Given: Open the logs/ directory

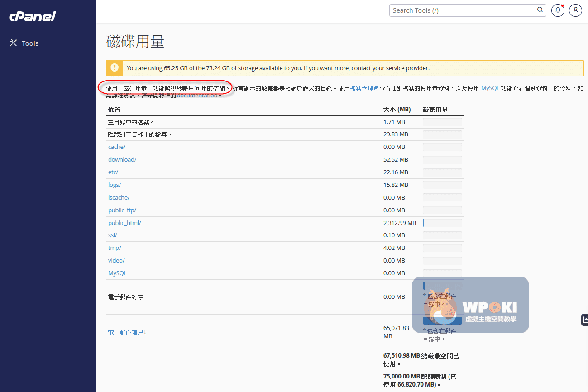Looking at the screenshot, I should [115, 185].
